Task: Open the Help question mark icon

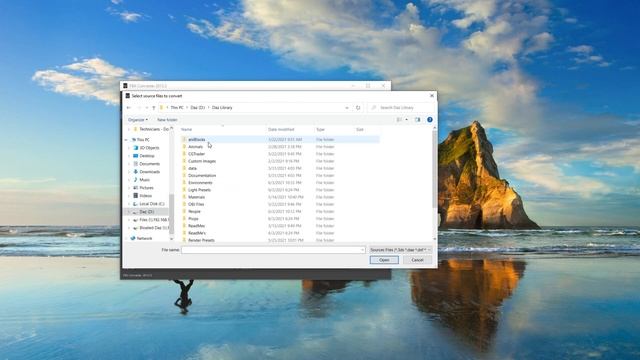Action: (x=430, y=120)
